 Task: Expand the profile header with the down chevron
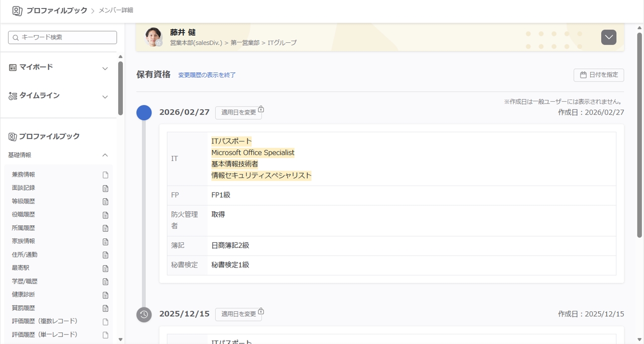click(608, 37)
